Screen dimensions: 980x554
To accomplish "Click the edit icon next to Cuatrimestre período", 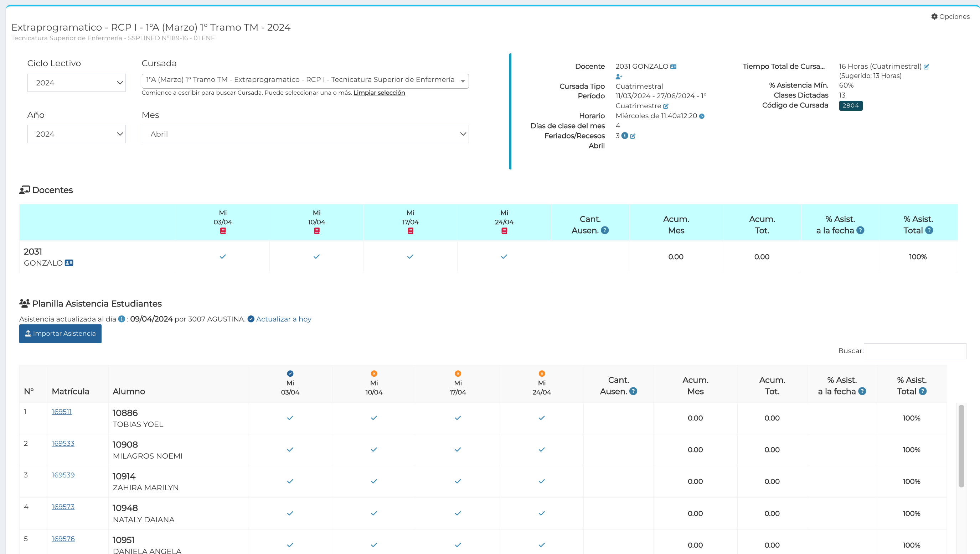I will (666, 106).
